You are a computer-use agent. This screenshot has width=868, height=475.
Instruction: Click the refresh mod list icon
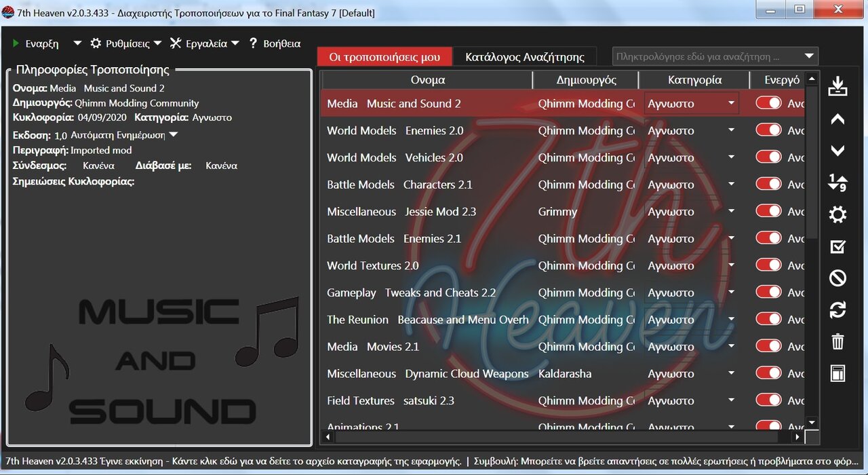click(837, 310)
